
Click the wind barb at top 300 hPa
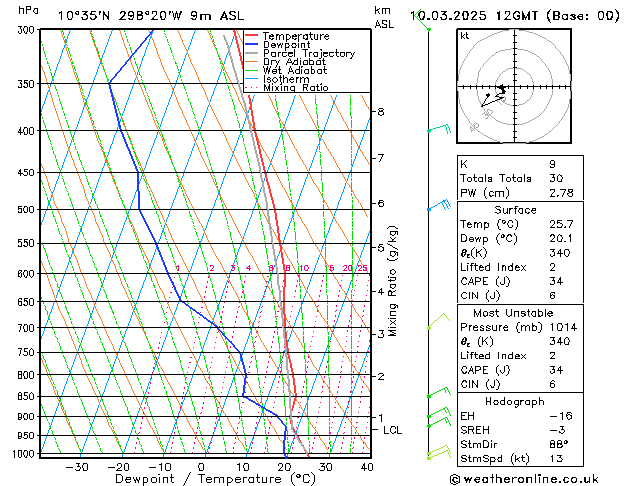pyautogui.click(x=422, y=20)
